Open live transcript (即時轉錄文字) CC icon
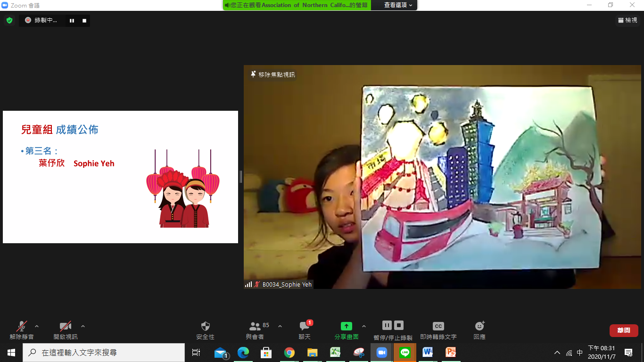The image size is (644, 362). [x=438, y=326]
